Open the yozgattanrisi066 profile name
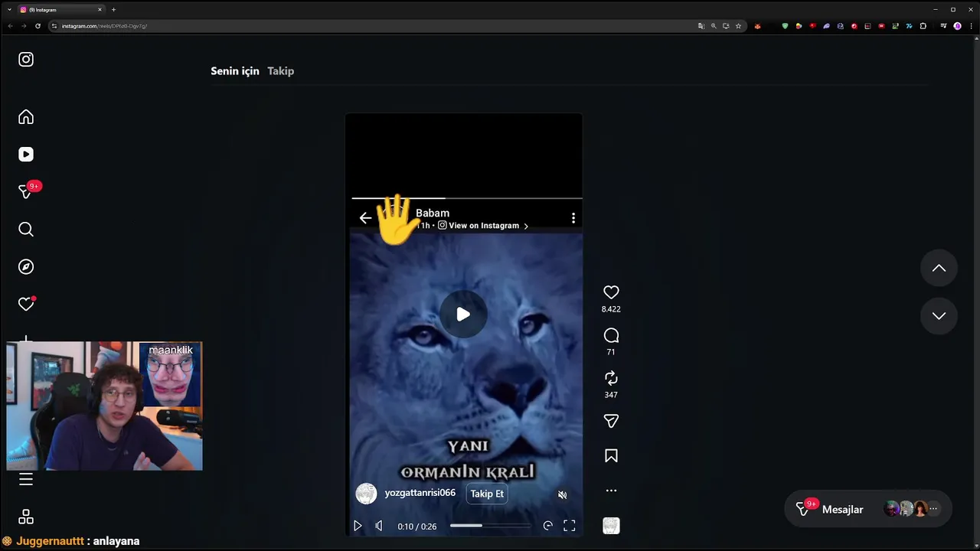This screenshot has height=551, width=980. pos(420,493)
